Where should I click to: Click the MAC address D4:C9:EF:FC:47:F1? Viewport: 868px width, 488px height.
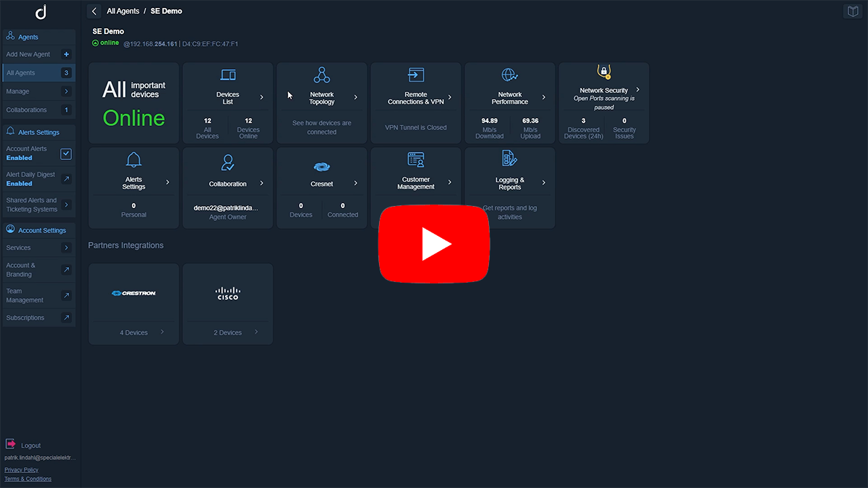point(210,44)
